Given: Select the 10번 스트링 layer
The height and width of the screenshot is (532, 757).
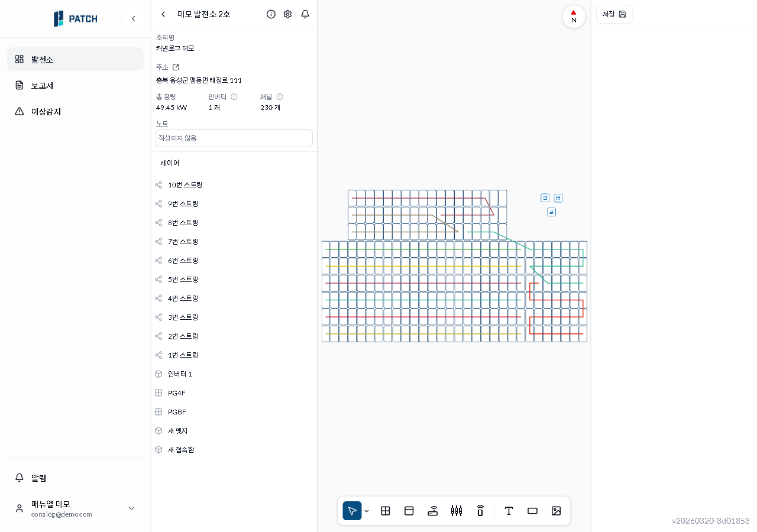Looking at the screenshot, I should (x=185, y=185).
